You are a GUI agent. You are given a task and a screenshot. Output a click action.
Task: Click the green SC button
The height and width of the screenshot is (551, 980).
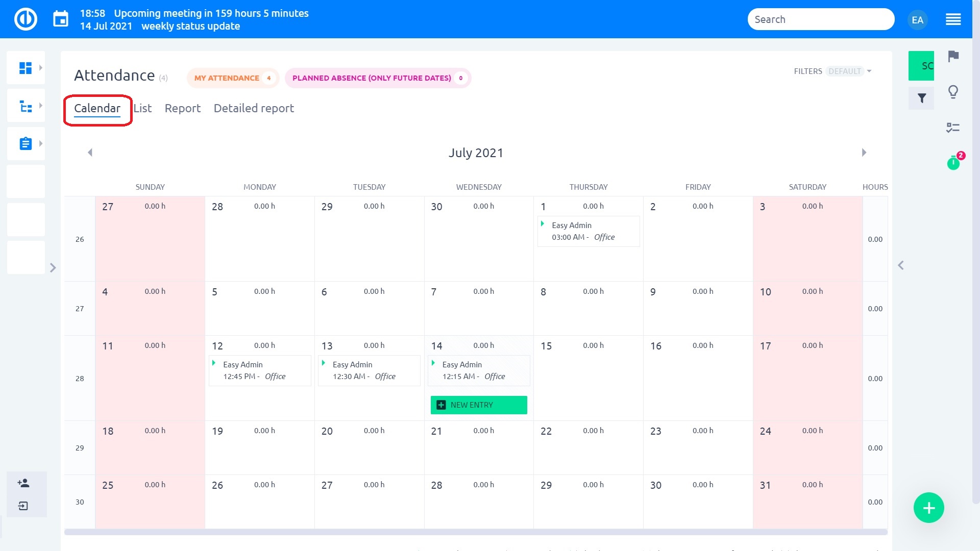click(921, 66)
